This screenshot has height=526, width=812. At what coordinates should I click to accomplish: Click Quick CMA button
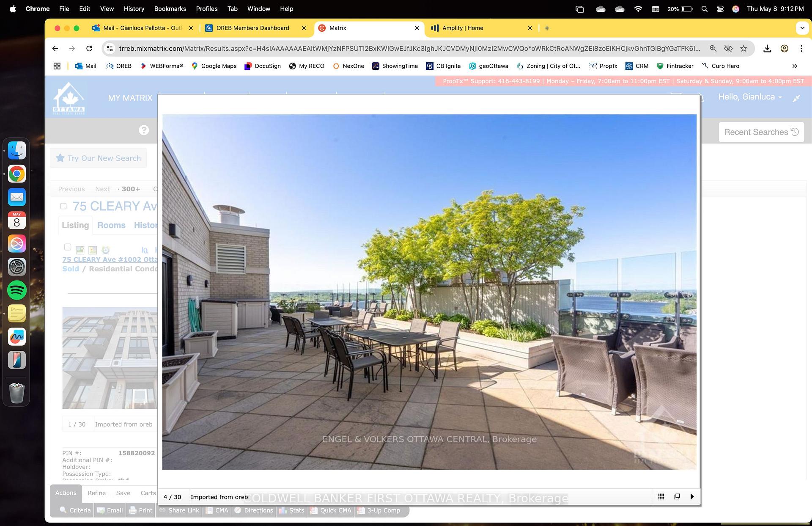(x=331, y=510)
